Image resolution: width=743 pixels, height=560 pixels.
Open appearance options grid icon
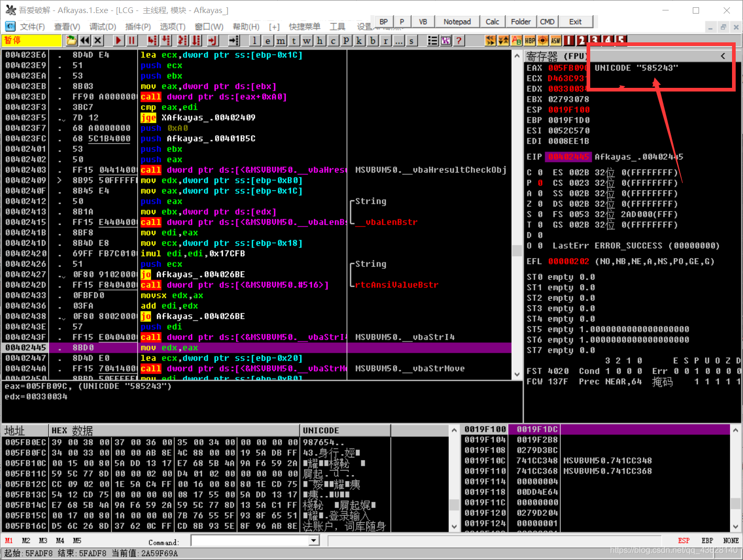(446, 40)
